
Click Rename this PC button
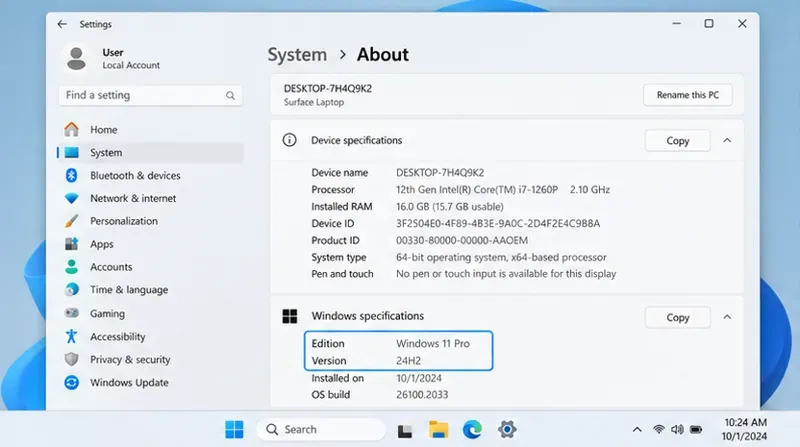[x=688, y=95]
